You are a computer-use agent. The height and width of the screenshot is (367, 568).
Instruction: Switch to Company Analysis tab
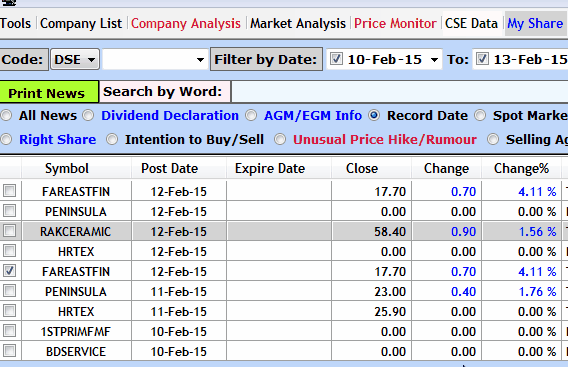pos(185,24)
